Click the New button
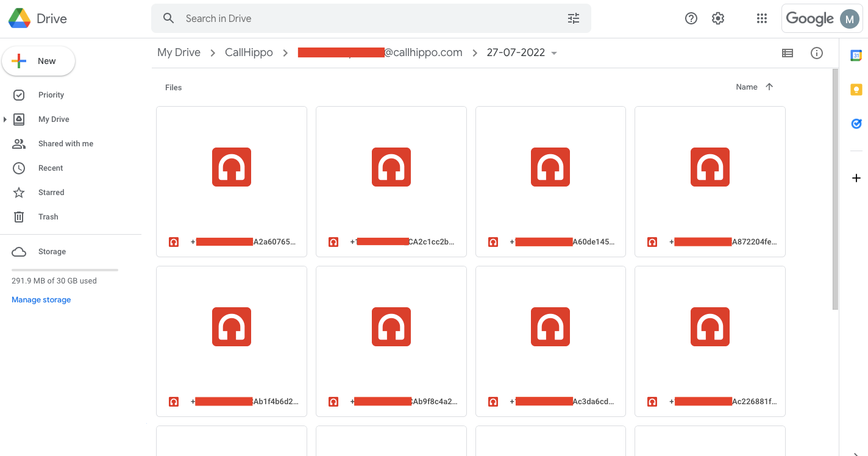 tap(38, 61)
